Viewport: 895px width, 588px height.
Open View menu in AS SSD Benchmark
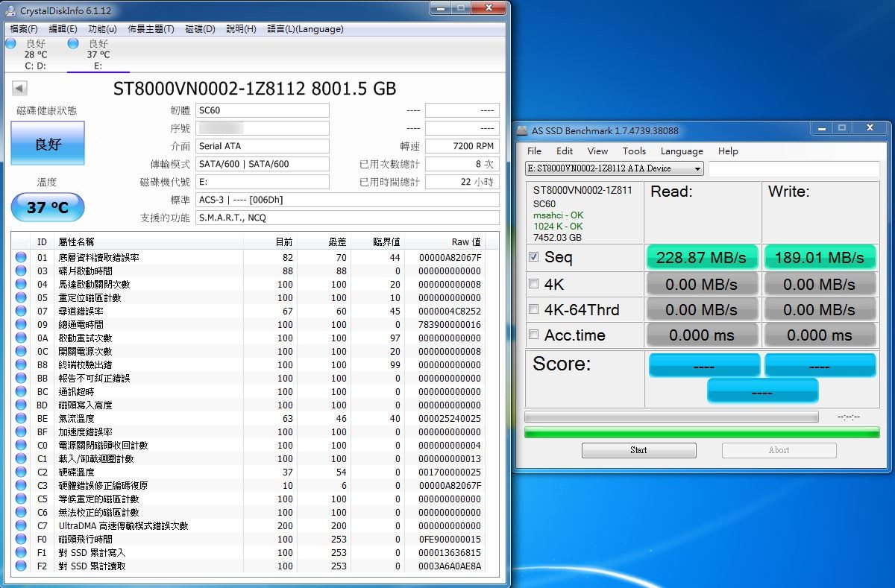pos(597,151)
